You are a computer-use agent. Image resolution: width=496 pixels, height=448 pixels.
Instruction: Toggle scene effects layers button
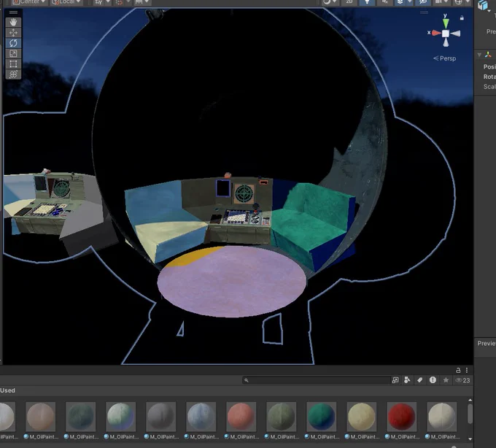(x=400, y=2)
